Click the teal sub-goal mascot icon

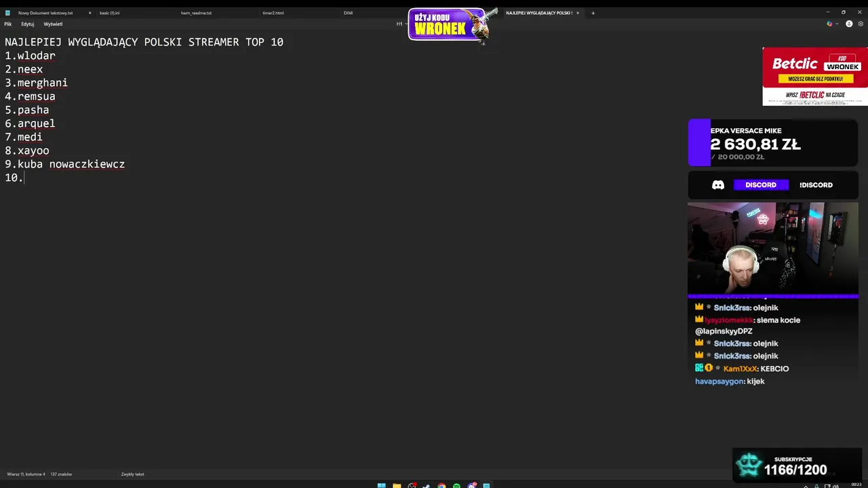coord(749,464)
